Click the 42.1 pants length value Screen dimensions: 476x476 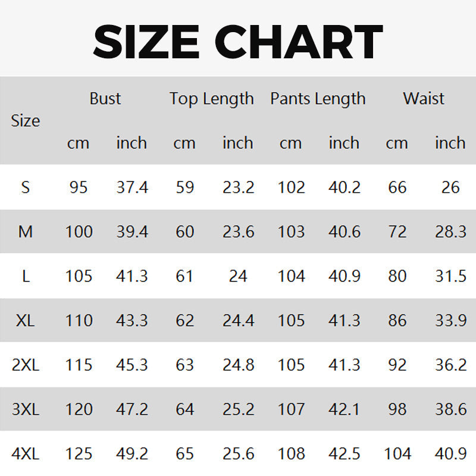click(345, 409)
